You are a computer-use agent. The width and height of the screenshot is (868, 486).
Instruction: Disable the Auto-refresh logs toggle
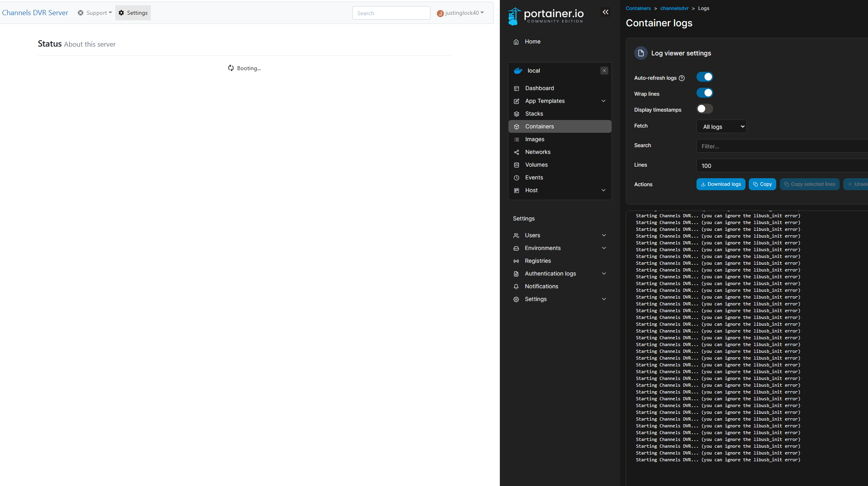click(704, 77)
